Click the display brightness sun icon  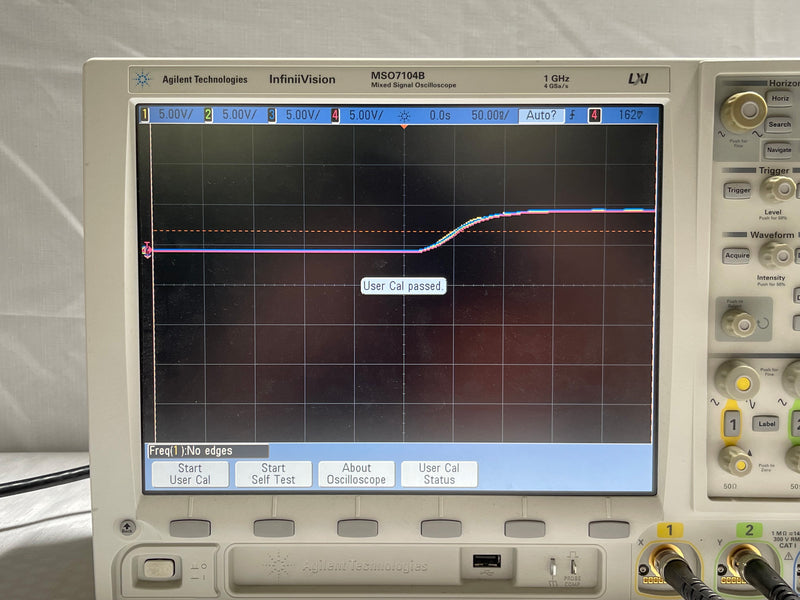[x=405, y=117]
